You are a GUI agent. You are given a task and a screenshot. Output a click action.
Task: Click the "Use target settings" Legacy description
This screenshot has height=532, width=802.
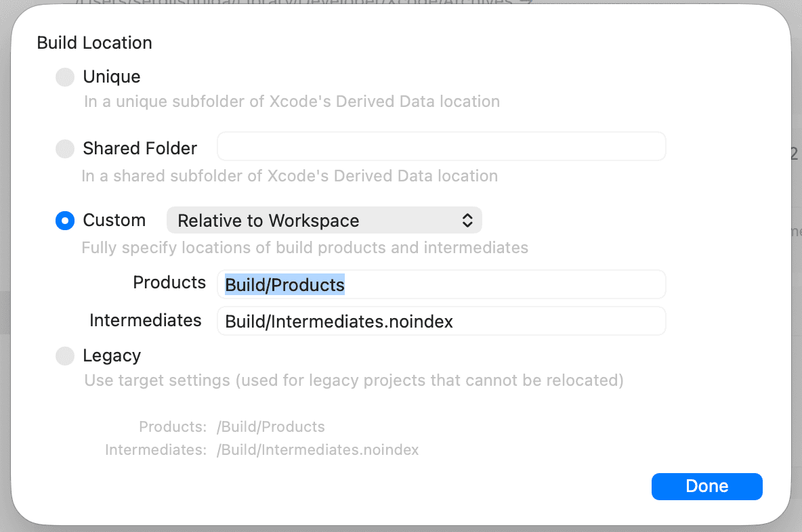tap(354, 380)
